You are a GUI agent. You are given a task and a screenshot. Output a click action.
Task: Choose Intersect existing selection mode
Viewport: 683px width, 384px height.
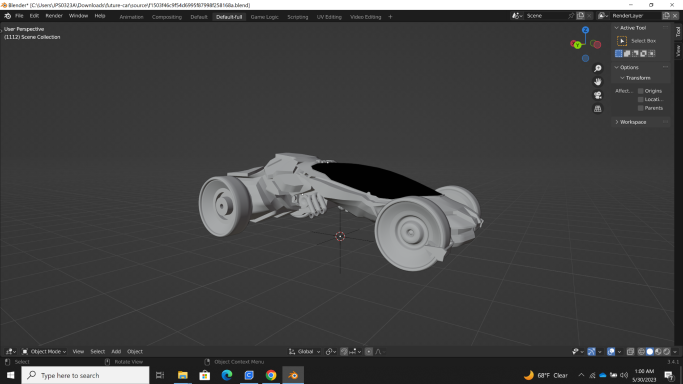point(652,54)
